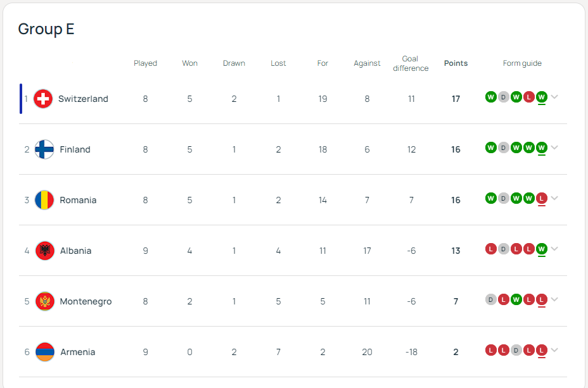Click the Armenia flag icon
588x388 pixels.
click(x=45, y=352)
